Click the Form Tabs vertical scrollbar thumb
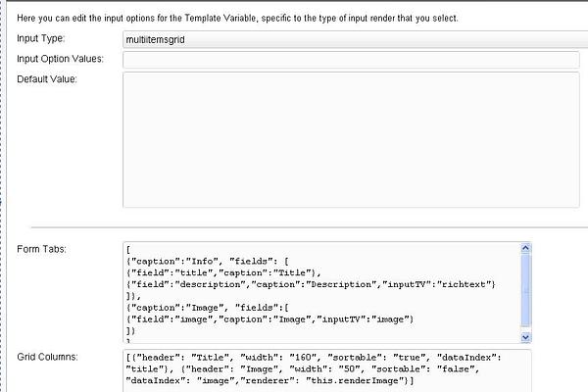This screenshot has height=392, width=588. [x=525, y=290]
